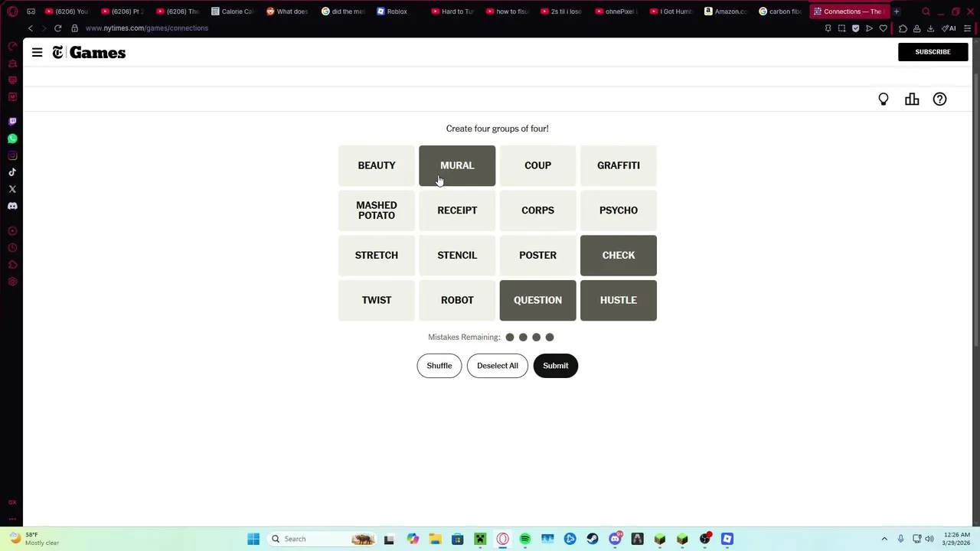Select the ROBOT tile
The image size is (980, 551).
point(457,300)
